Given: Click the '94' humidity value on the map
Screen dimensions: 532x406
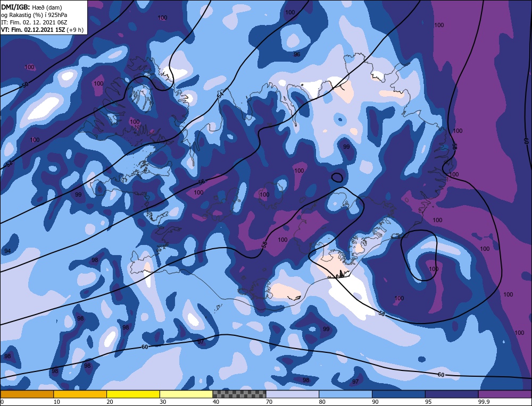Looking at the screenshot, I should 7,251.
